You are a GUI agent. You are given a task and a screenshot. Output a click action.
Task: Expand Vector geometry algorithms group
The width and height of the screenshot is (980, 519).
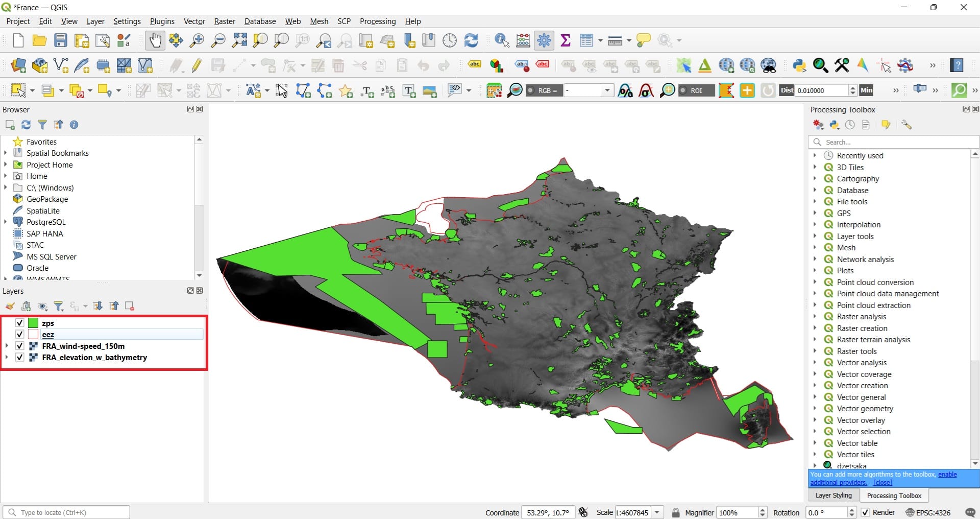tap(815, 409)
